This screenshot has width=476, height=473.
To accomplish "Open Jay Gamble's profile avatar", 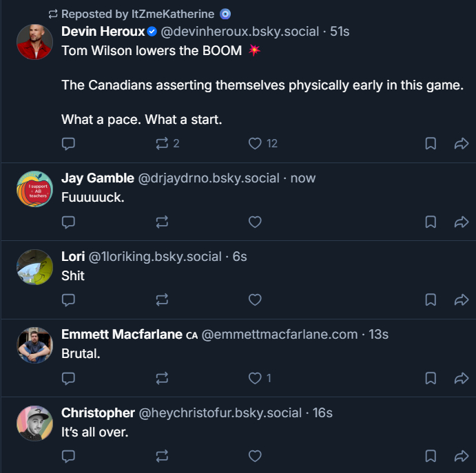I will [34, 189].
